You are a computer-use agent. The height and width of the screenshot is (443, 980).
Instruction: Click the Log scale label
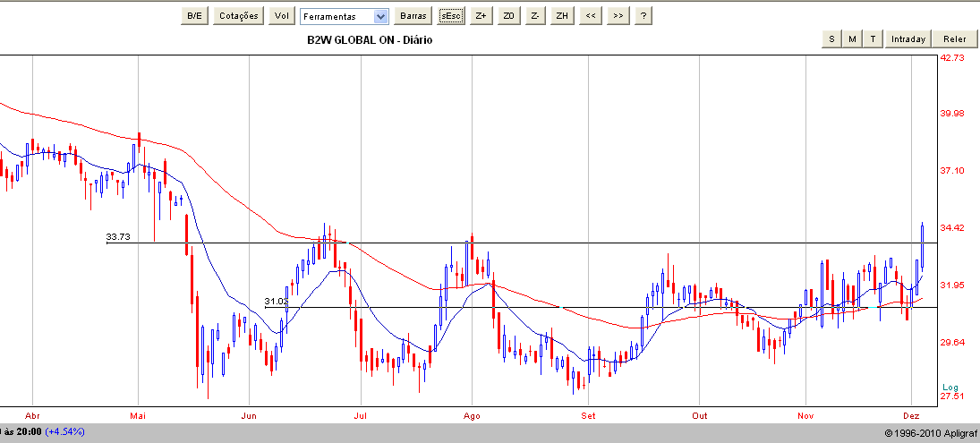tap(950, 388)
